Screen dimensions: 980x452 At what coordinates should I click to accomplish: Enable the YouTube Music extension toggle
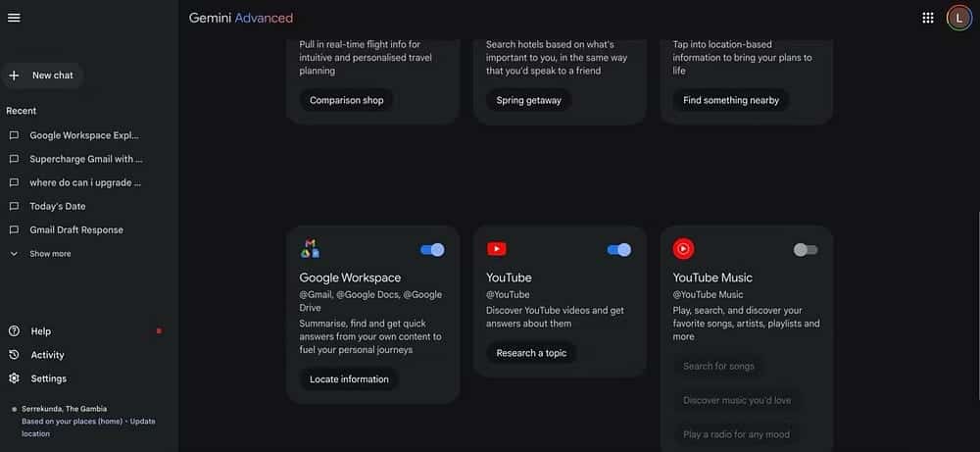(x=806, y=250)
